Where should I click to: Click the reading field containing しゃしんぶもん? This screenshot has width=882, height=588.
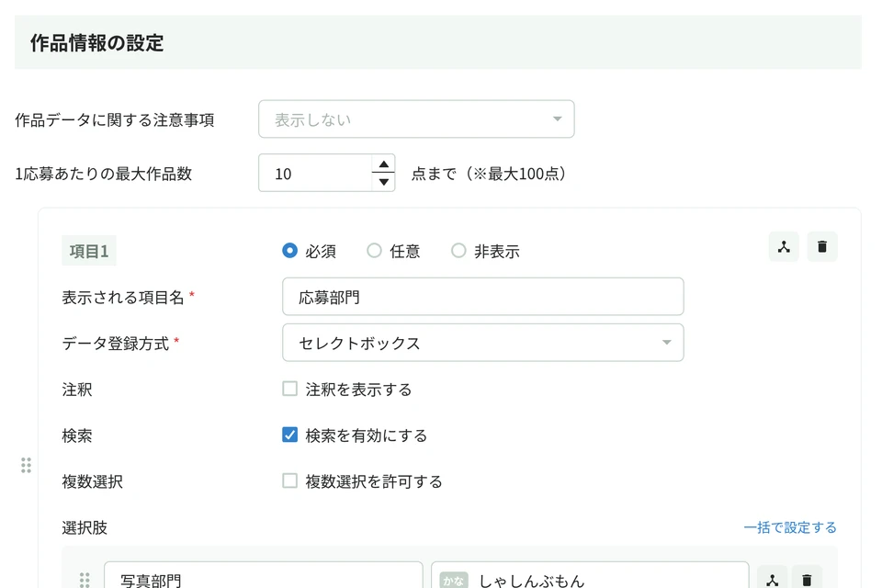(590, 576)
